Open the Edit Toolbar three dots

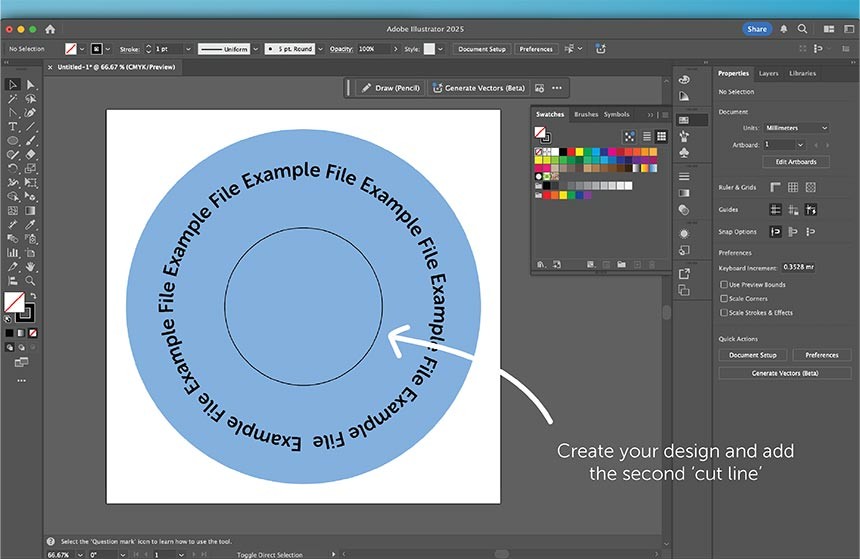tap(21, 380)
